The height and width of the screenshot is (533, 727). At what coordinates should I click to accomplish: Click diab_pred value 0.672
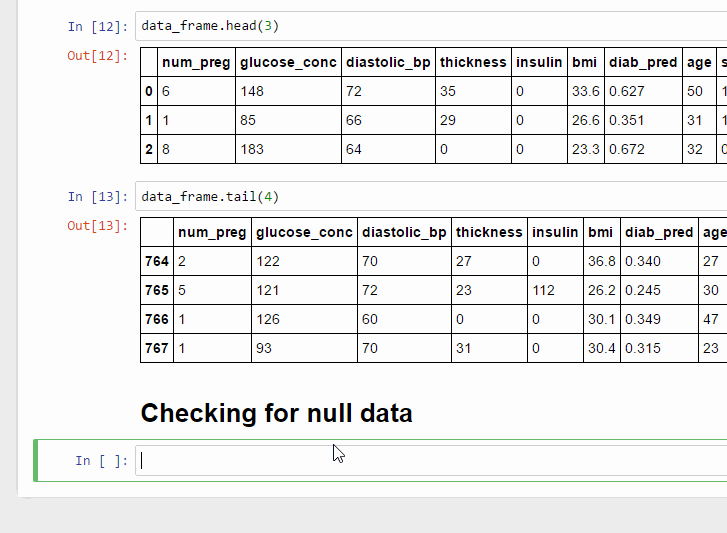(x=626, y=149)
